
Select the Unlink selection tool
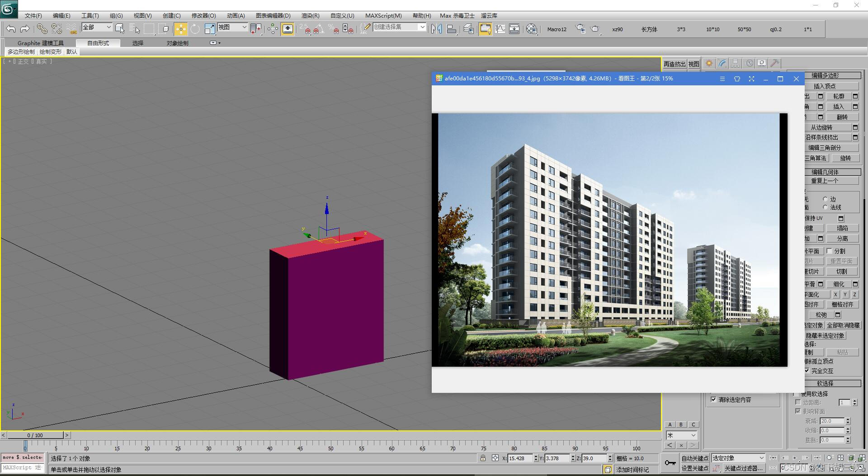point(57,29)
